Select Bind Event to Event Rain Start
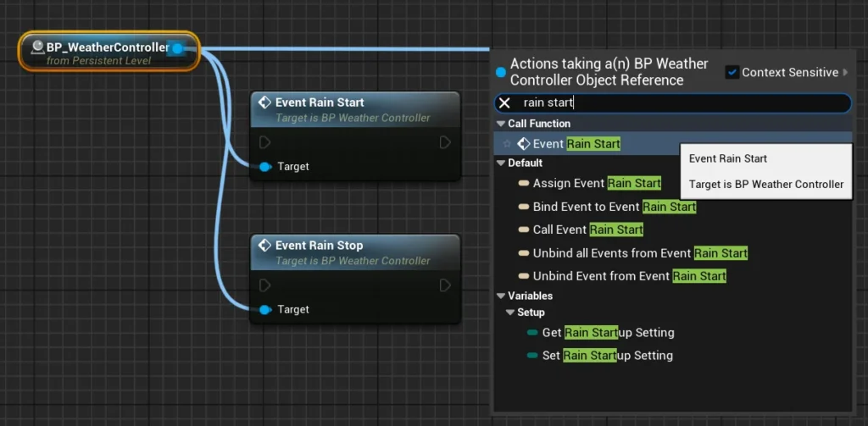The image size is (868, 426). coord(614,207)
